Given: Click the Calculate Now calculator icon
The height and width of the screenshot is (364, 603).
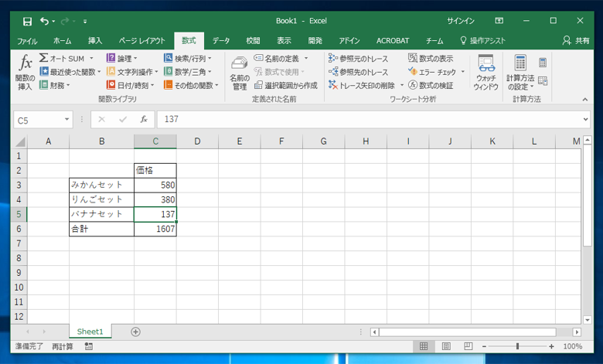Looking at the screenshot, I should (543, 63).
